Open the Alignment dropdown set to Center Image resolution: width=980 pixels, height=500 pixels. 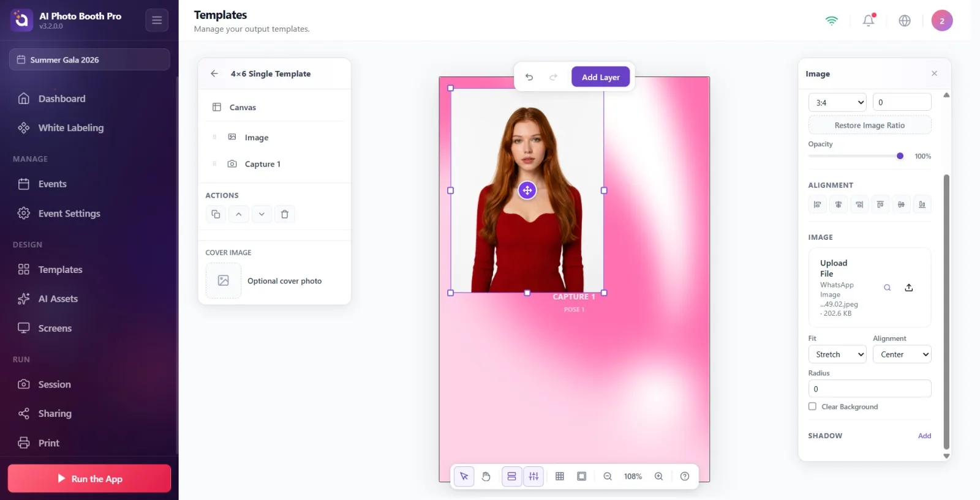tap(902, 354)
